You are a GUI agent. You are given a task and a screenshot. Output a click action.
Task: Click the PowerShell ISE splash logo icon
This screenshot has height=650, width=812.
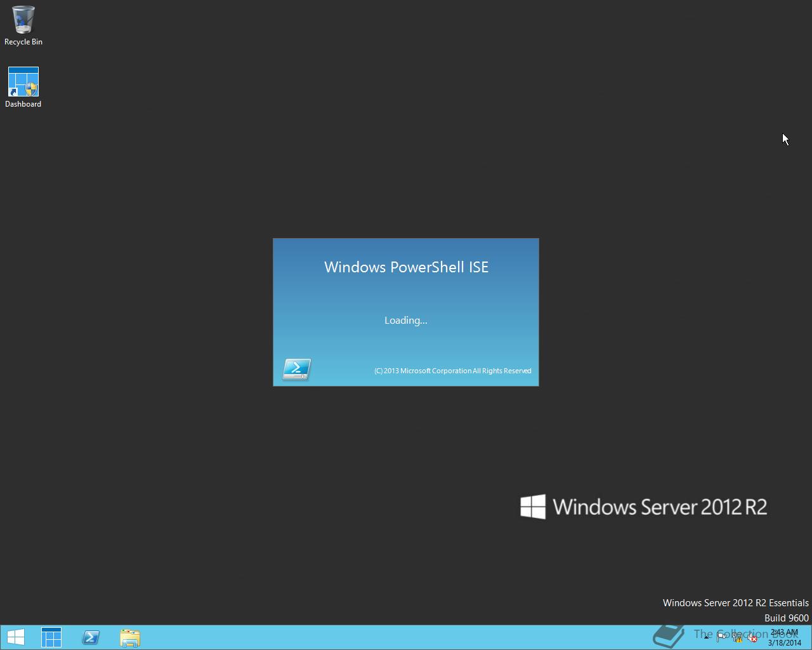pyautogui.click(x=296, y=369)
